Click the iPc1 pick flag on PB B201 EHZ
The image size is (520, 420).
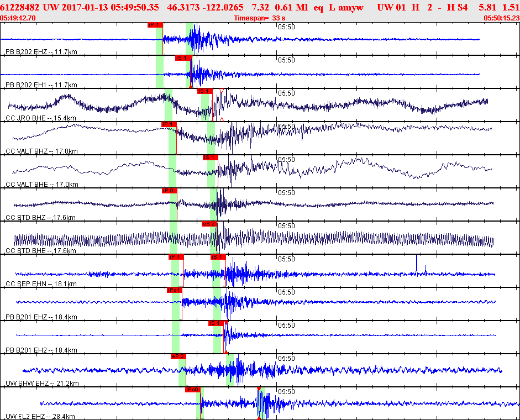pyautogui.click(x=175, y=290)
